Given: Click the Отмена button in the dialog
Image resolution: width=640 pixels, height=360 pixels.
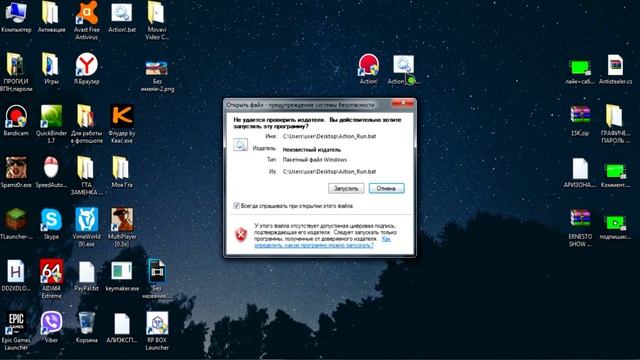Looking at the screenshot, I should (x=386, y=188).
